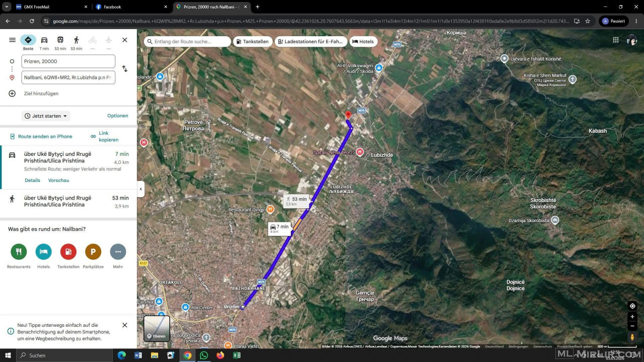This screenshot has width=644, height=362.
Task: Edit the start field Prizren, 20000
Action: point(68,61)
